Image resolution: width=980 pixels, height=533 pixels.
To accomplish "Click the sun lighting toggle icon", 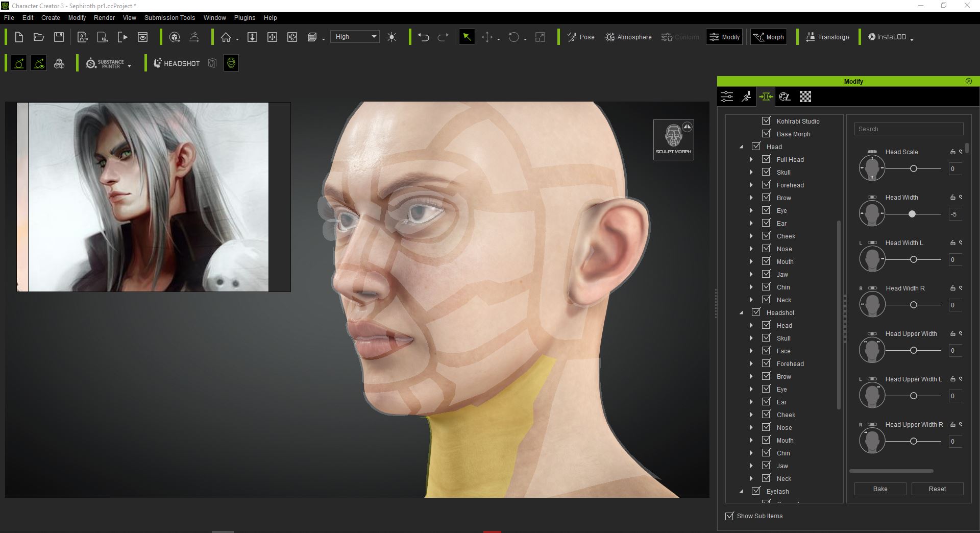I will point(391,37).
